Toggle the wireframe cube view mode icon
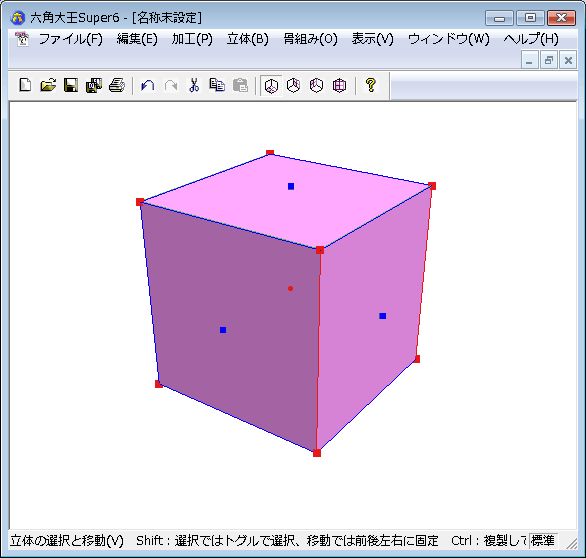586x558 pixels. click(339, 86)
